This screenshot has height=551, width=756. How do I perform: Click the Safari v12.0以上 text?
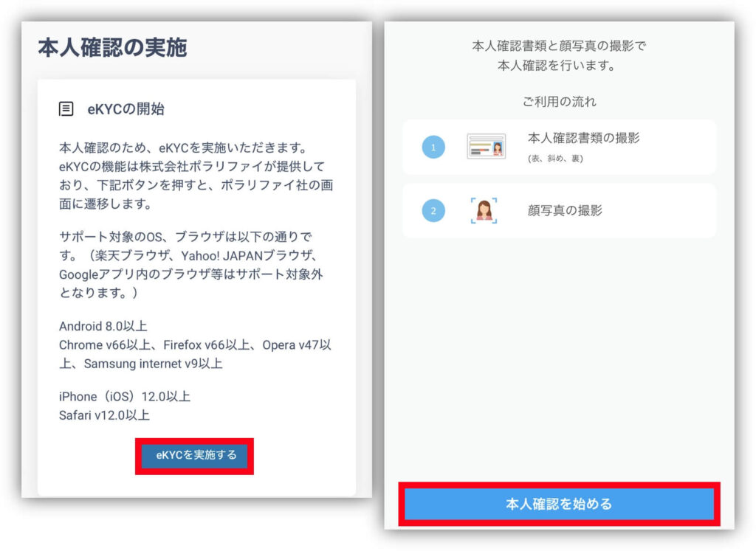(104, 415)
